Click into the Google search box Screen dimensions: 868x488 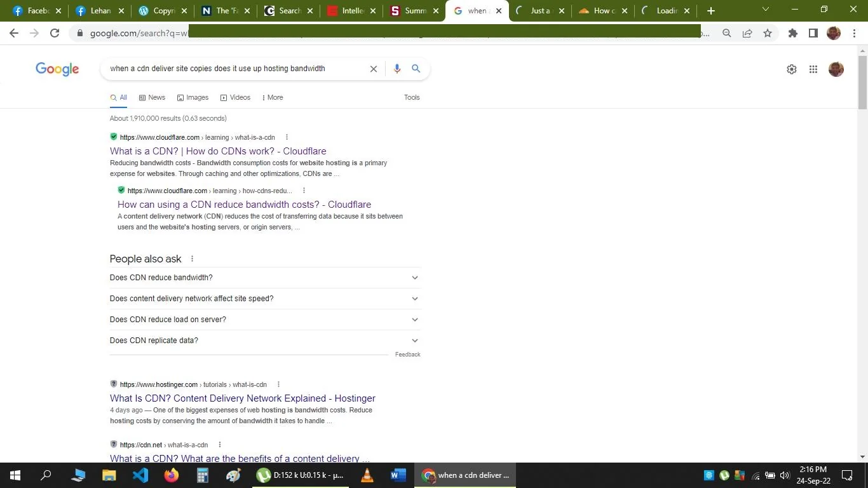(235, 69)
